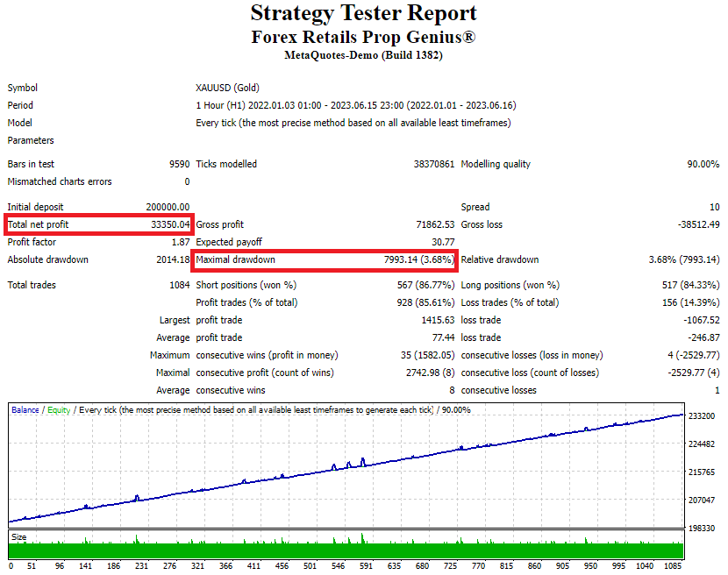Screen dimensions: 728x575
Task: Click Gross loss value -38512.49
Action: (x=698, y=224)
